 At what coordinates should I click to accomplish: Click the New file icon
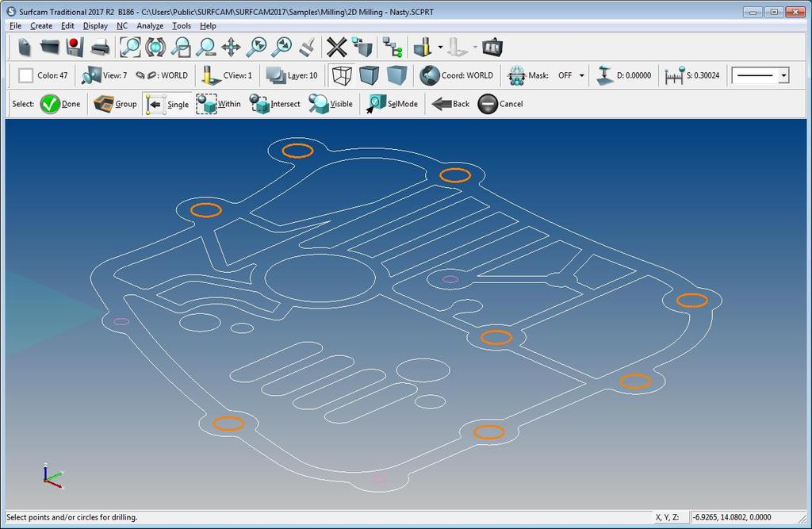click(24, 47)
